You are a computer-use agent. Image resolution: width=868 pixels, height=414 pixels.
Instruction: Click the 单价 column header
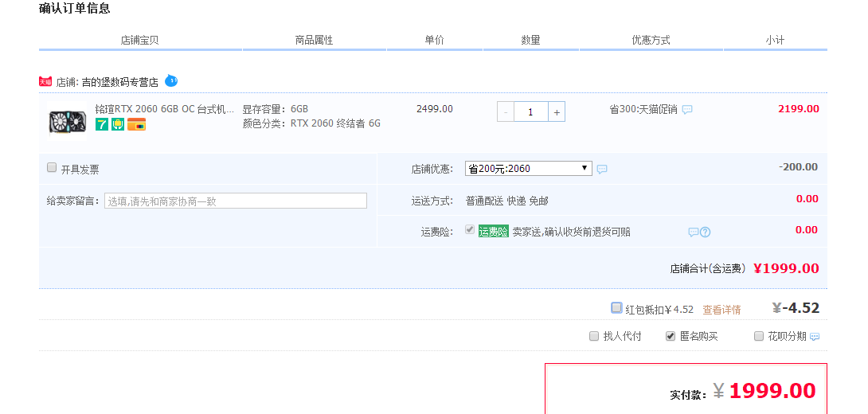click(x=435, y=40)
